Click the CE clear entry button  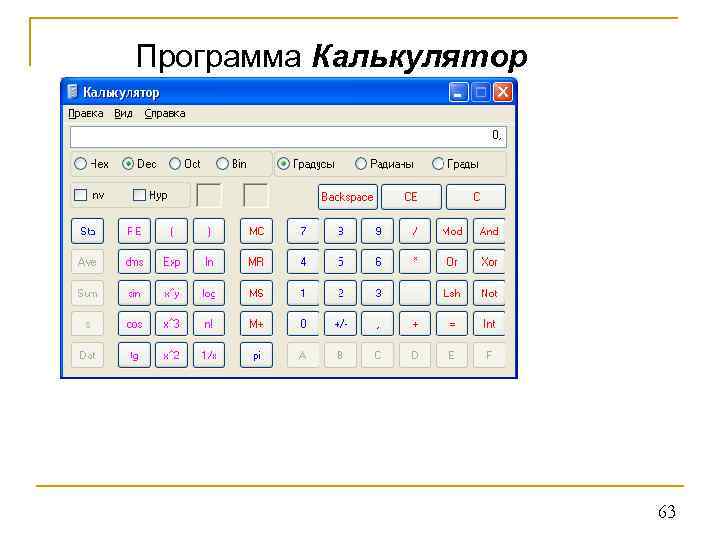click(x=411, y=197)
